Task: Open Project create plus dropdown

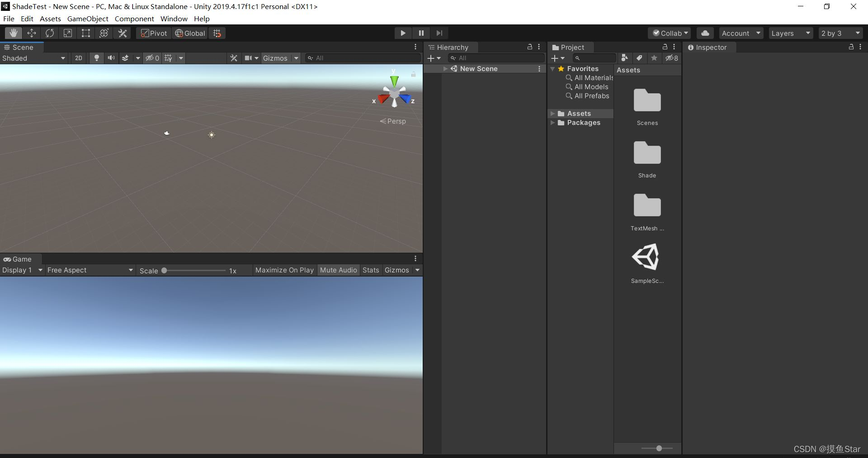Action: tap(558, 58)
